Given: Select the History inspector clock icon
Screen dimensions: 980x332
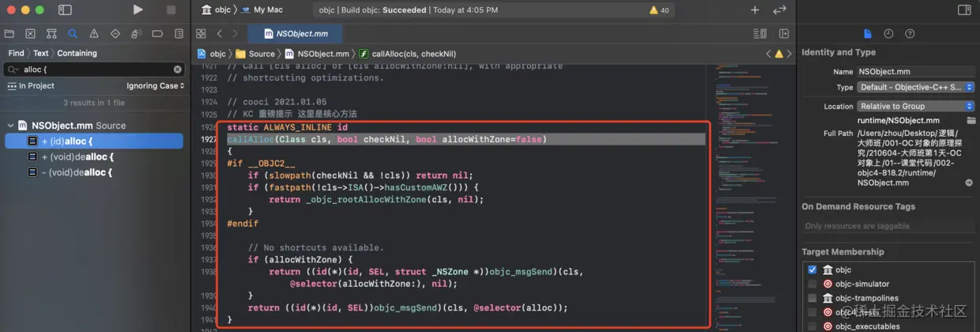Looking at the screenshot, I should [888, 34].
